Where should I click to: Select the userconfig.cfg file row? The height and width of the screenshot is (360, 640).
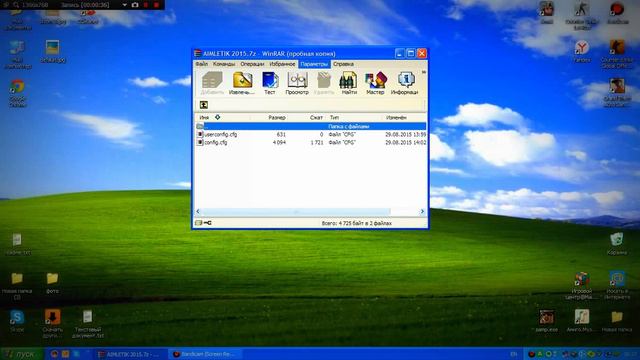pos(311,134)
